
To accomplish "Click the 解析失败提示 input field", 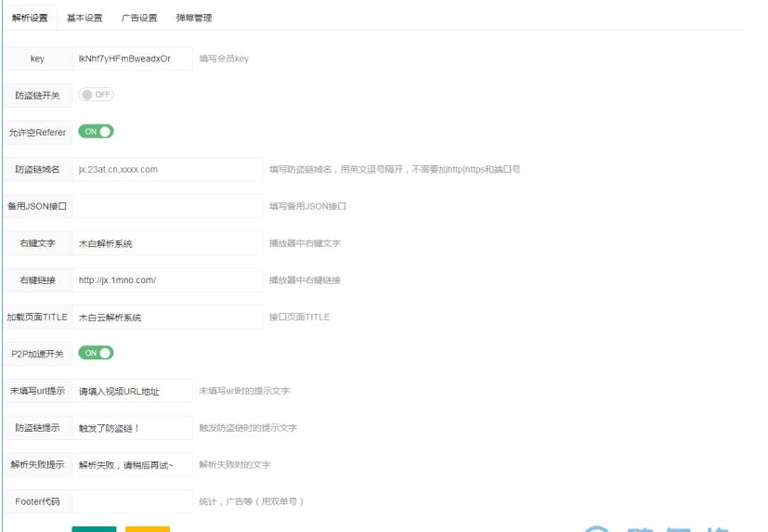I will (x=133, y=464).
